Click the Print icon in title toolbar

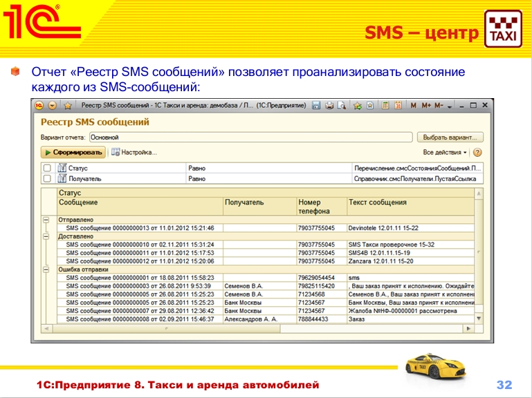pos(329,106)
